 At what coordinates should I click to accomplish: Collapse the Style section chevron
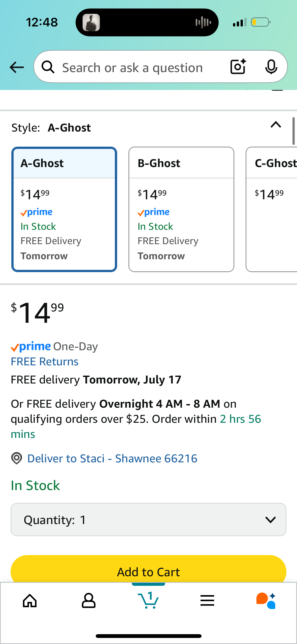tap(276, 125)
